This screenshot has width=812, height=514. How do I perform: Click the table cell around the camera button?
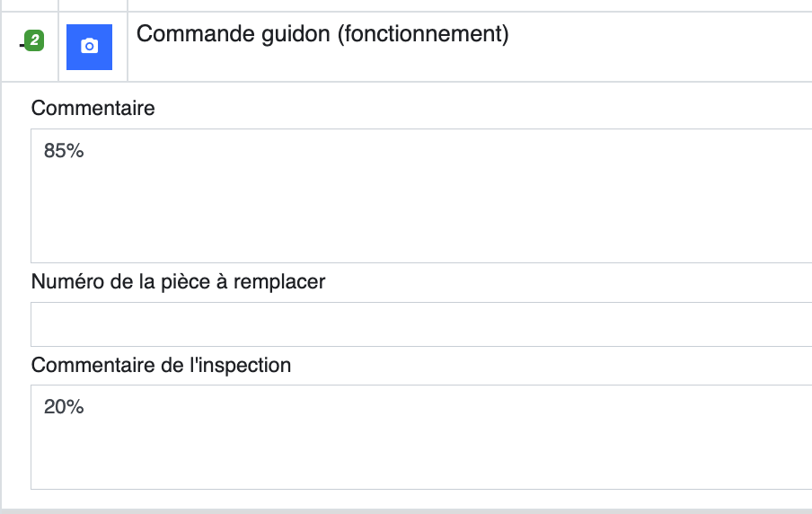point(93,47)
